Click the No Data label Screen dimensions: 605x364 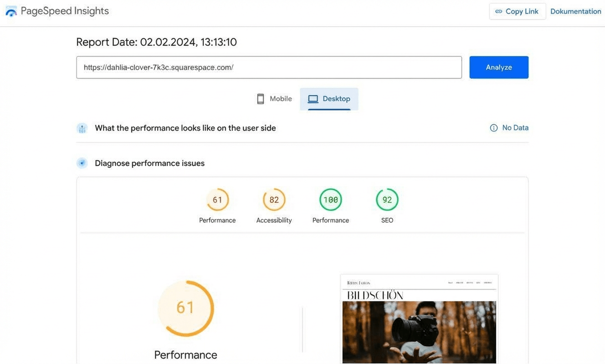click(515, 128)
